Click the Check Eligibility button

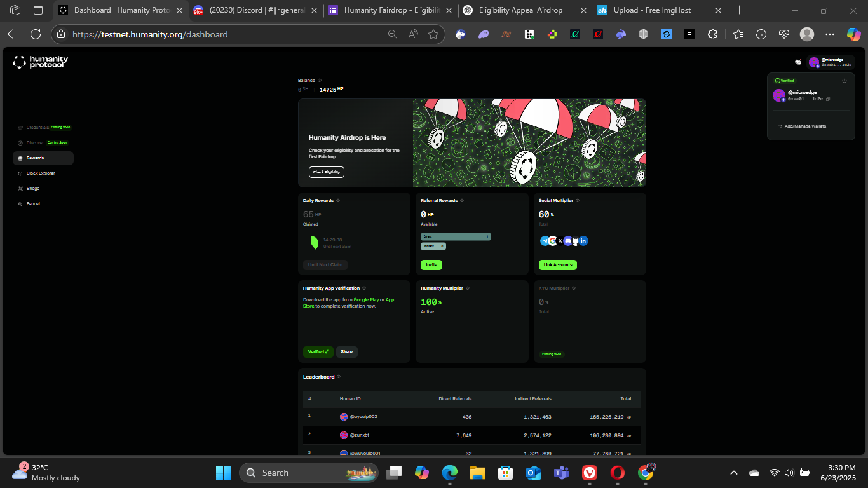point(327,172)
